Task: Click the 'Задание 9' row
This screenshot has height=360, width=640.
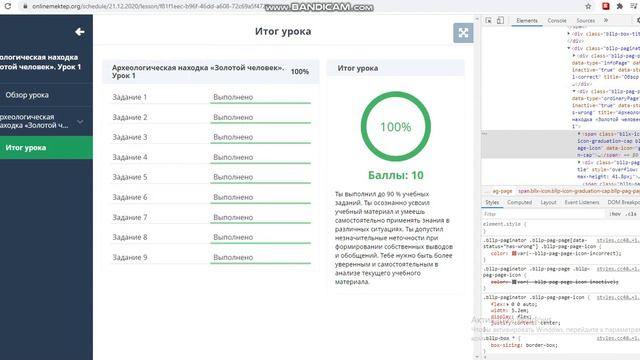Action: tap(211, 257)
